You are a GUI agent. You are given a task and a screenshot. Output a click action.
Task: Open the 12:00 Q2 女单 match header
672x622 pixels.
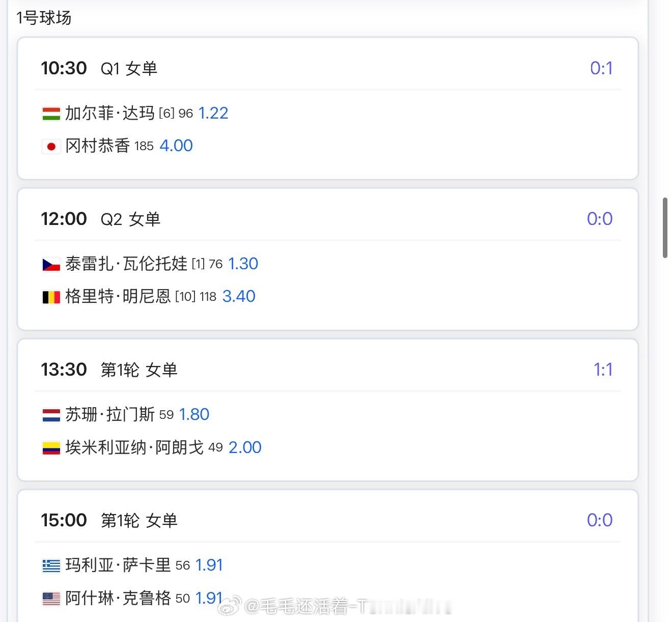point(101,219)
